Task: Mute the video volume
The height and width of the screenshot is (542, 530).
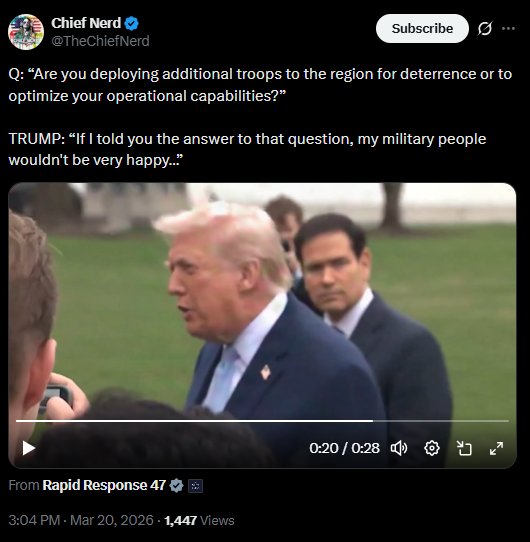Action: (x=399, y=448)
